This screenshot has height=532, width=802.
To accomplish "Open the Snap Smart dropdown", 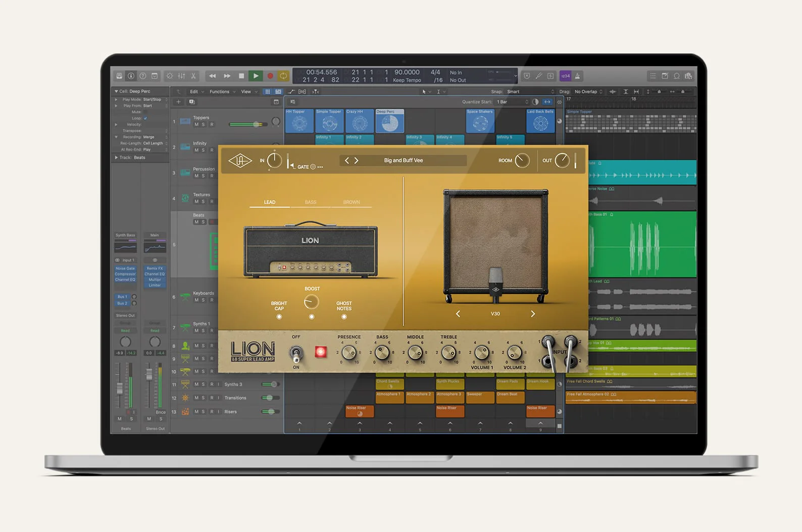I will 530,92.
